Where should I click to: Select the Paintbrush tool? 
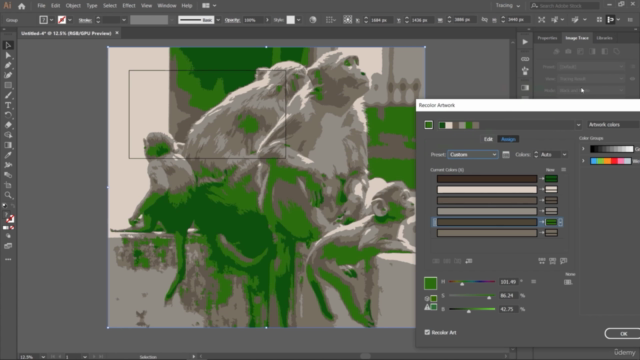[8, 95]
